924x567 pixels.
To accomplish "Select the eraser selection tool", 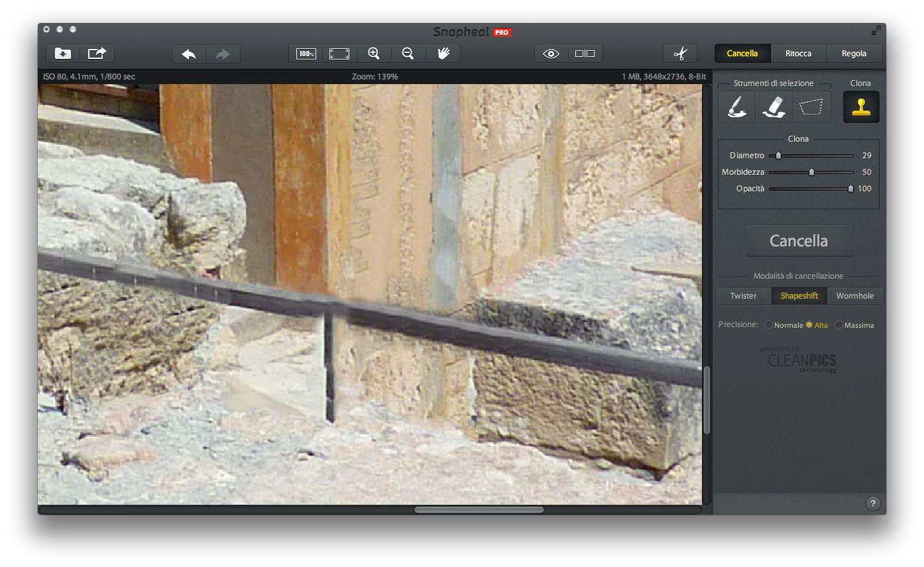I will (x=774, y=107).
